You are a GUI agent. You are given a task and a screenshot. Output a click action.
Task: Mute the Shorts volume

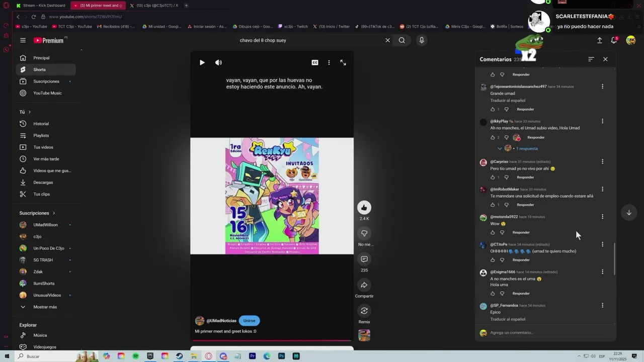tap(218, 62)
